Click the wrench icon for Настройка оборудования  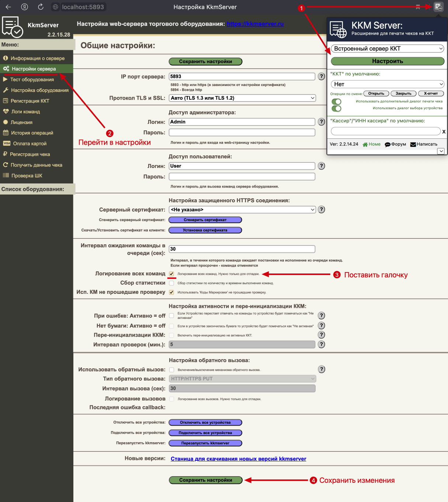pyautogui.click(x=6, y=90)
